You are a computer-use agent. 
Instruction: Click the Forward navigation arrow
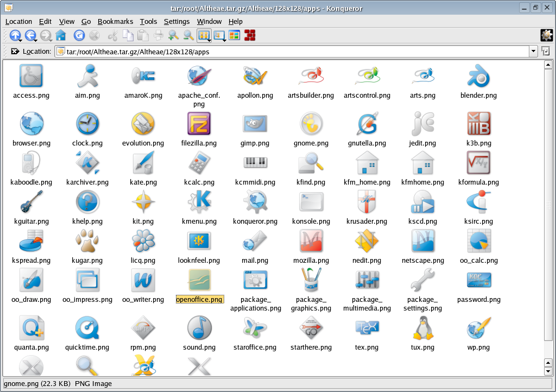click(46, 35)
